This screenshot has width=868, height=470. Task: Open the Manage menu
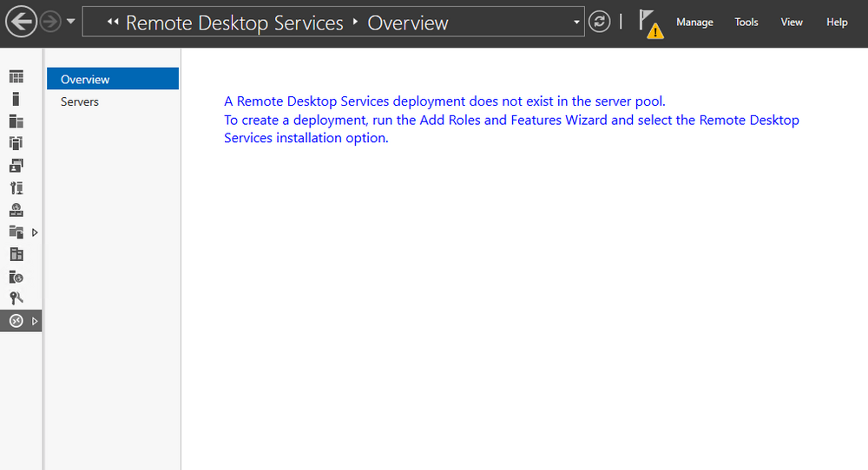[x=694, y=23]
